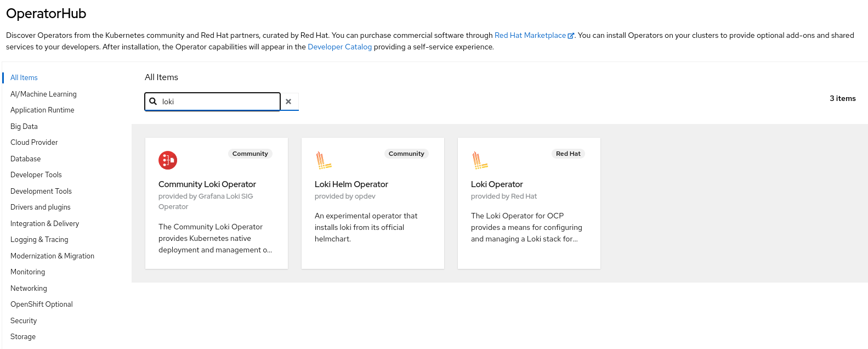
Task: Click in the loki filter text field
Action: pos(219,102)
